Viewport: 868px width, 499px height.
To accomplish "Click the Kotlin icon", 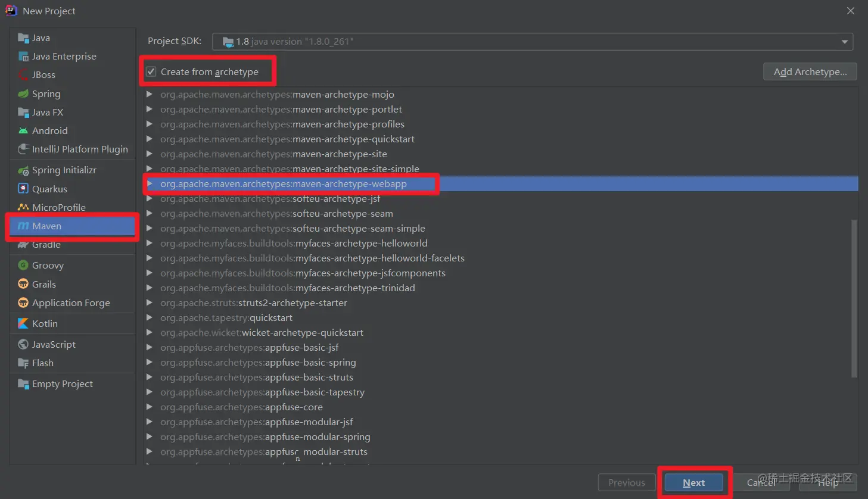I will tap(23, 323).
